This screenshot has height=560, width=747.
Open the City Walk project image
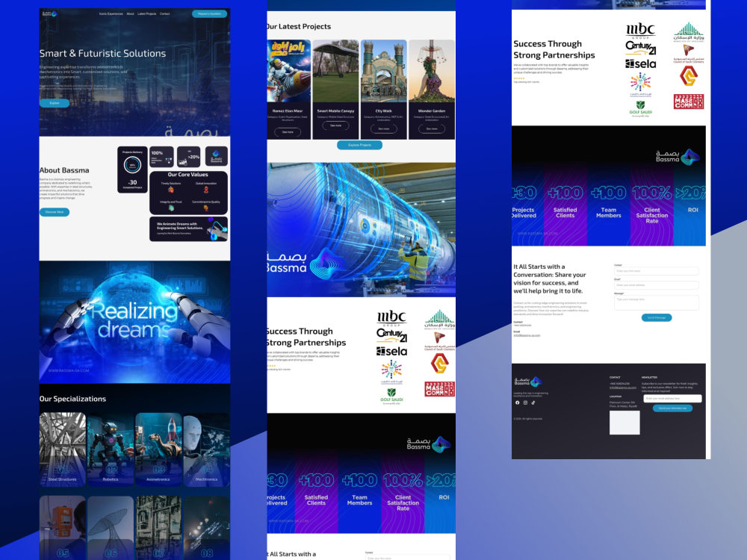pyautogui.click(x=384, y=71)
